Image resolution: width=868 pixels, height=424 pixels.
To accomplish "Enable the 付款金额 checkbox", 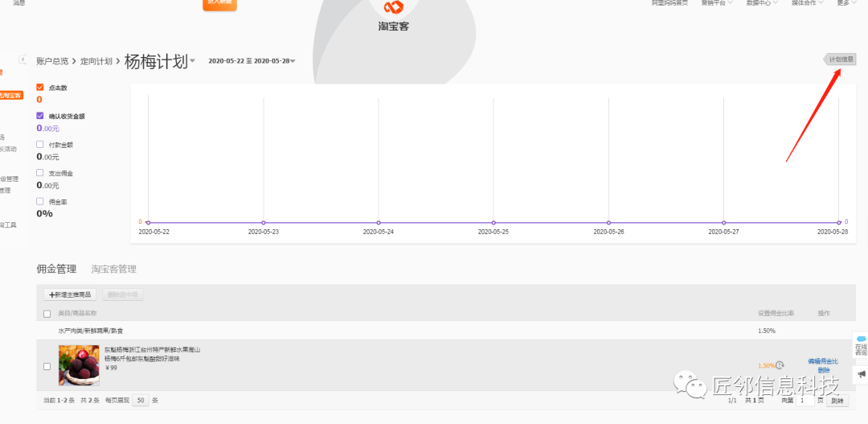I will pos(40,145).
